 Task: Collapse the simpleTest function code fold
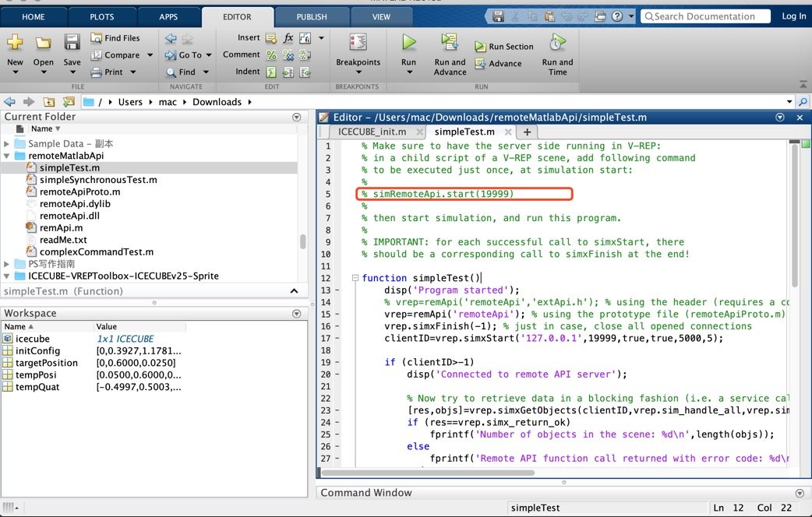click(x=355, y=278)
